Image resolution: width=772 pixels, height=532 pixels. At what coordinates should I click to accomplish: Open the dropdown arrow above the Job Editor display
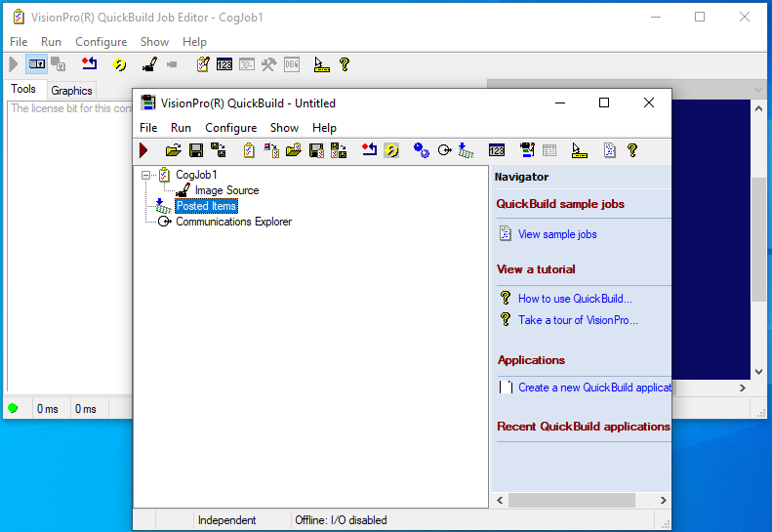(x=757, y=90)
